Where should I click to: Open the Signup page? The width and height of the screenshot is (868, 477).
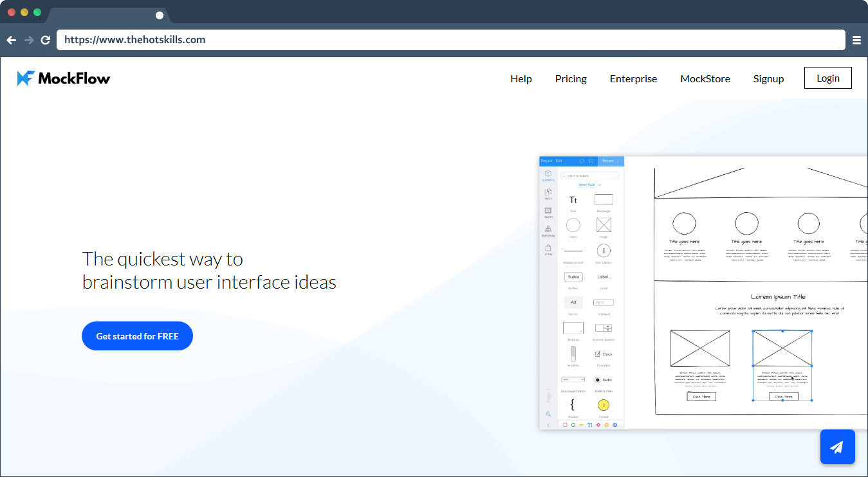[768, 78]
